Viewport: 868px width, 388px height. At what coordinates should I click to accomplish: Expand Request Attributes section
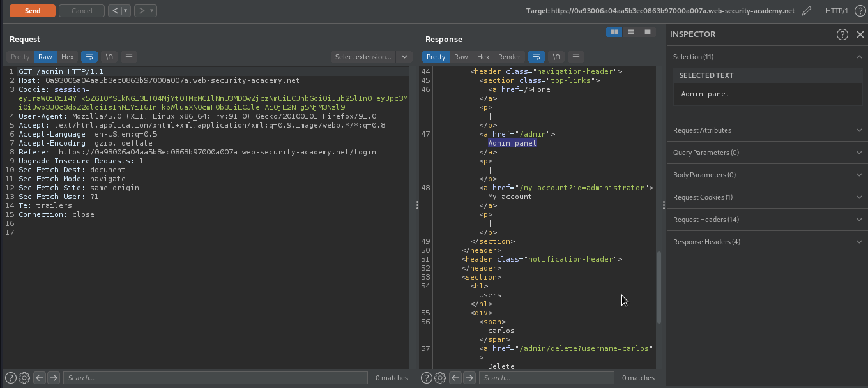pos(766,130)
